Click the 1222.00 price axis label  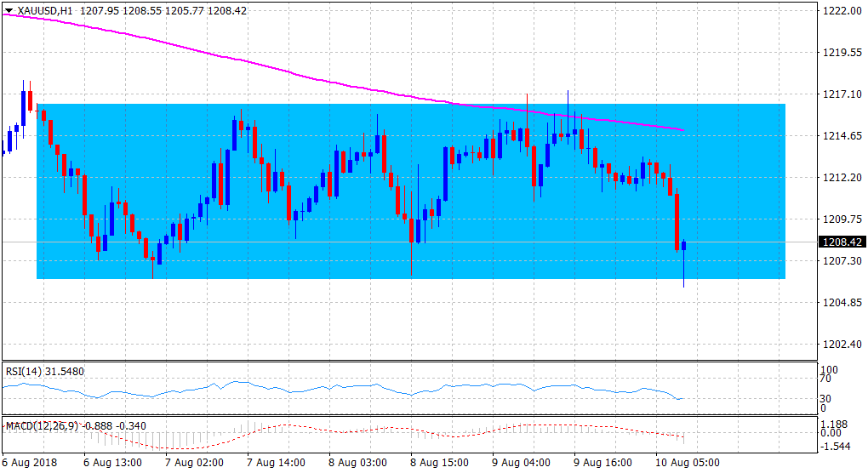click(x=839, y=11)
